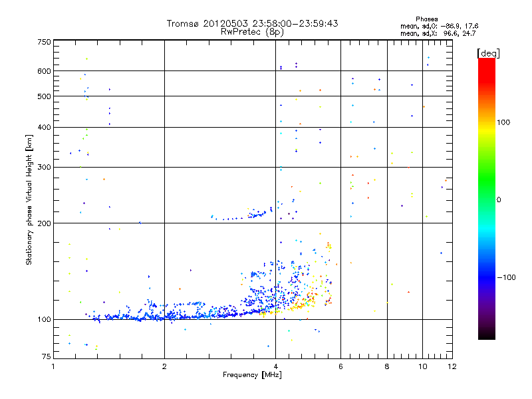Pick the black bottom of the colorbar
Screen dimensions: 532x399
(x=487, y=334)
